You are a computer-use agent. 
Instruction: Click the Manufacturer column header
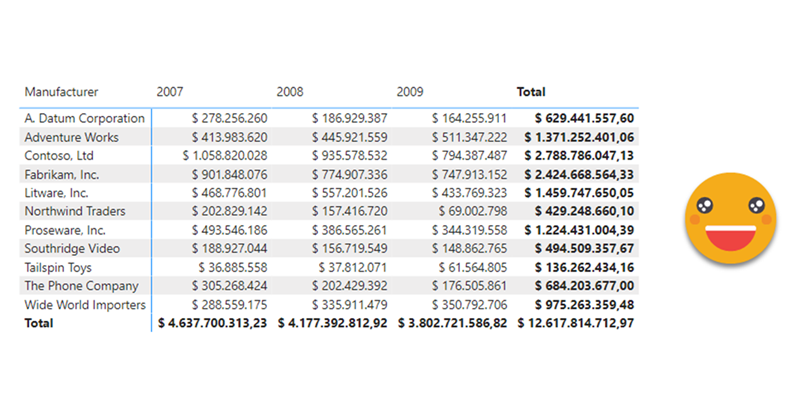tap(61, 92)
